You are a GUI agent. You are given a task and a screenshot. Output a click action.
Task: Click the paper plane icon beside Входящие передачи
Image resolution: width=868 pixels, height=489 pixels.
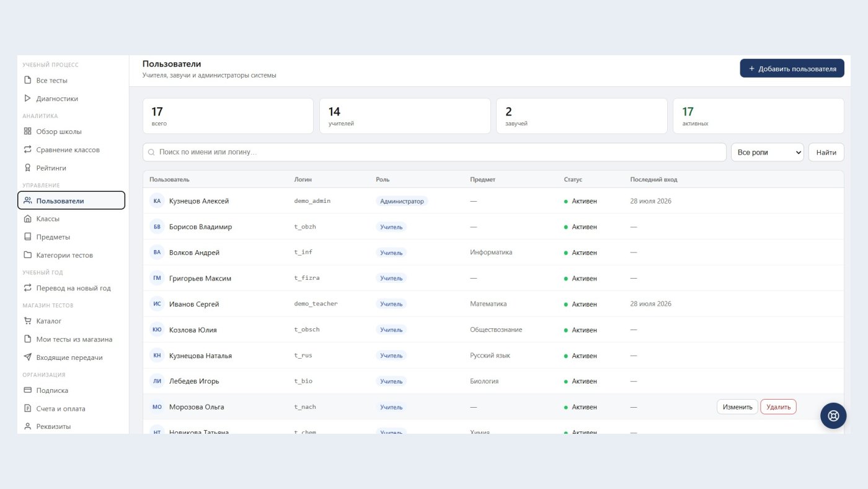[27, 357]
